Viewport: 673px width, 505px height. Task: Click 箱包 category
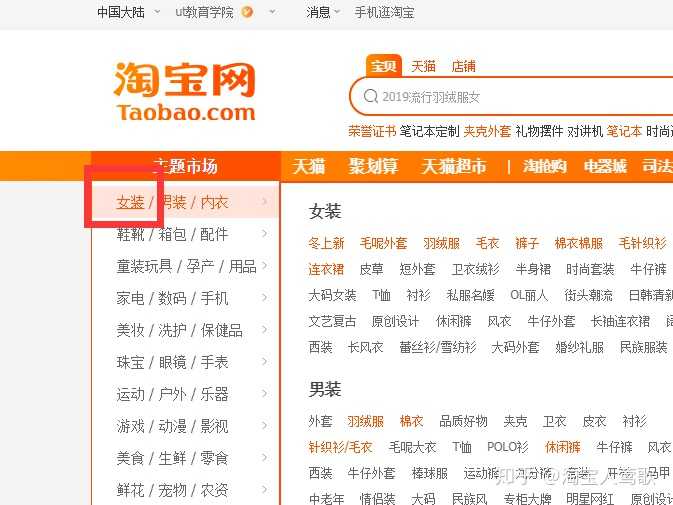(172, 234)
